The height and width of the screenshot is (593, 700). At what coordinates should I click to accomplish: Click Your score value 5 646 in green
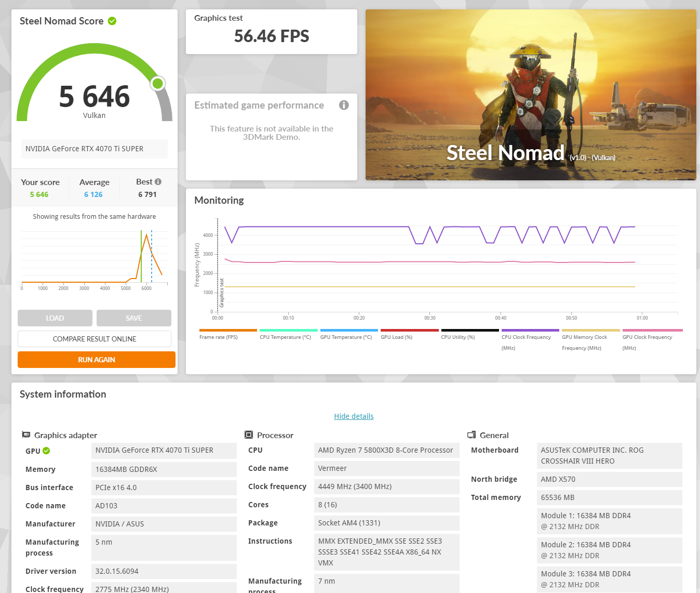(39, 194)
